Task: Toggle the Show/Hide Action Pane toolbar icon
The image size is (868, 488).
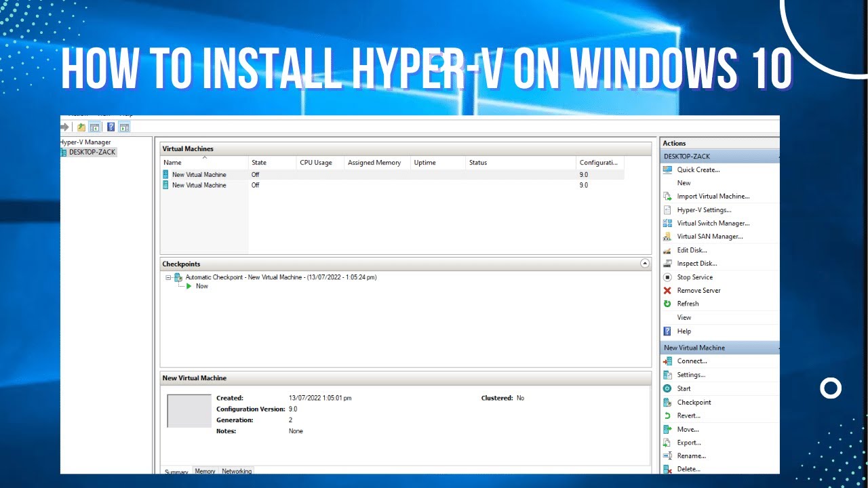Action: pos(124,127)
